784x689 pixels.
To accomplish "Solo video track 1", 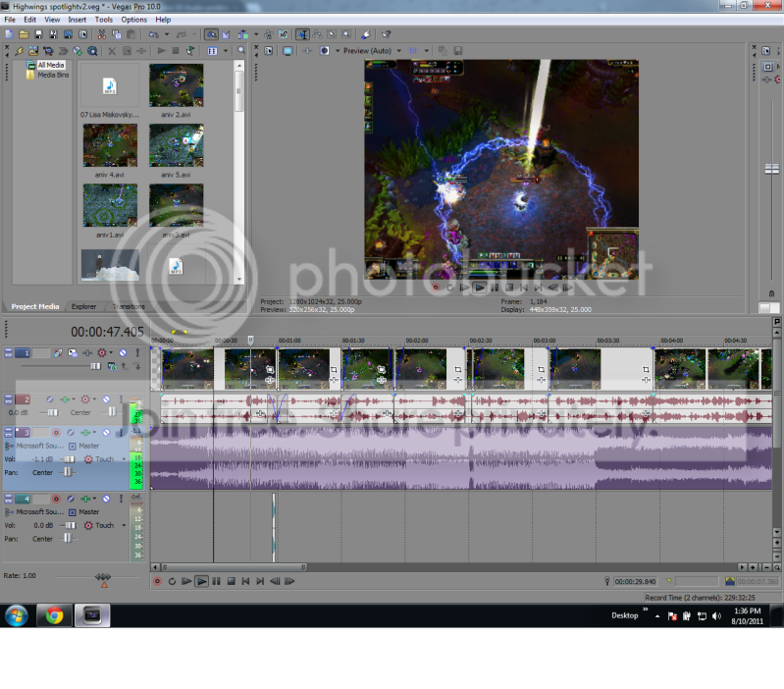I will (137, 353).
